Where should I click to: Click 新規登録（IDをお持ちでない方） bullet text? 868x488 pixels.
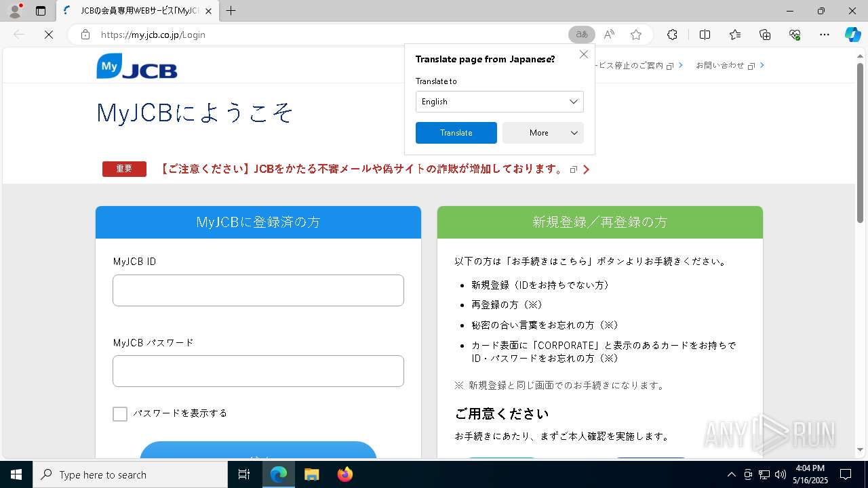click(540, 285)
